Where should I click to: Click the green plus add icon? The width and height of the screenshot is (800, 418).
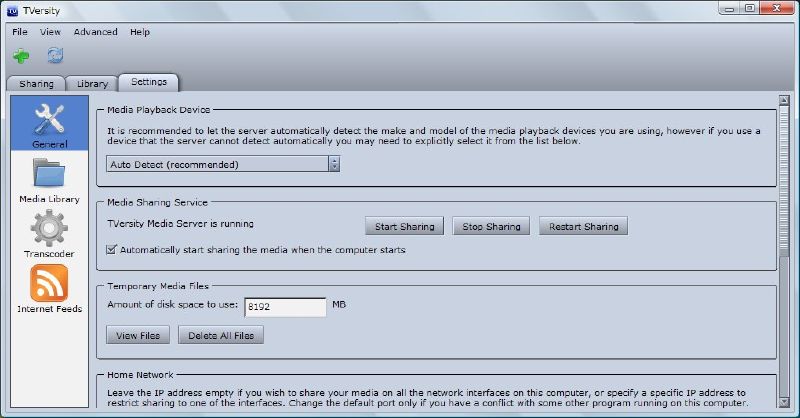[x=21, y=56]
